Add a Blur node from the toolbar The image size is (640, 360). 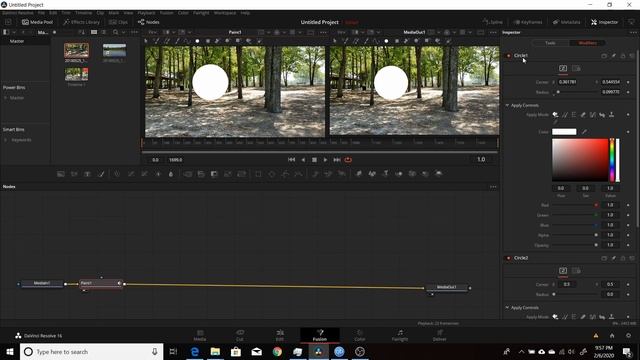point(171,174)
